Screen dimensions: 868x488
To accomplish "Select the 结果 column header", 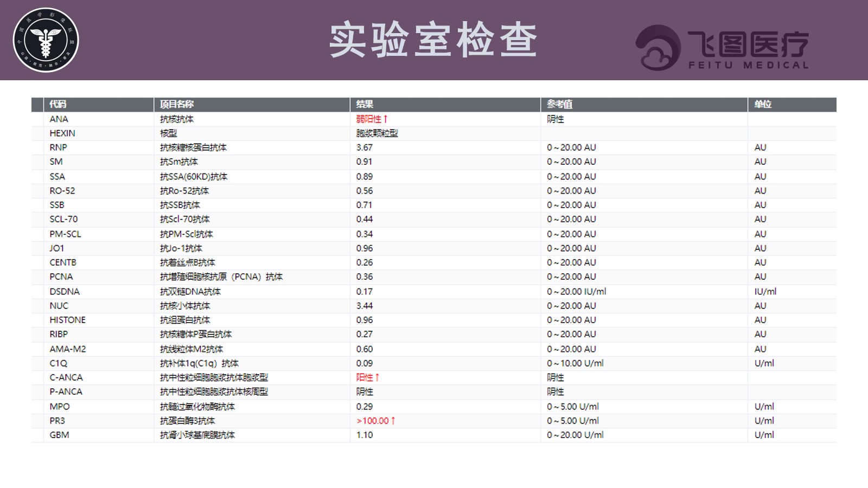I will tap(365, 104).
